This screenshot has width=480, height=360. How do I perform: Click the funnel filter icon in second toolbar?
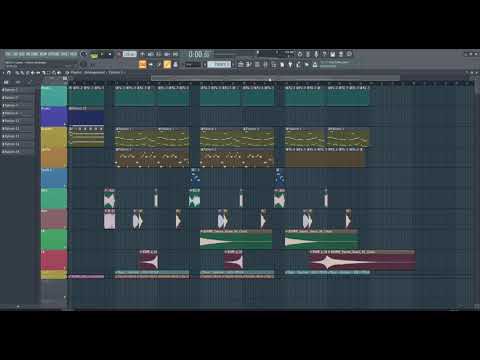[290, 65]
